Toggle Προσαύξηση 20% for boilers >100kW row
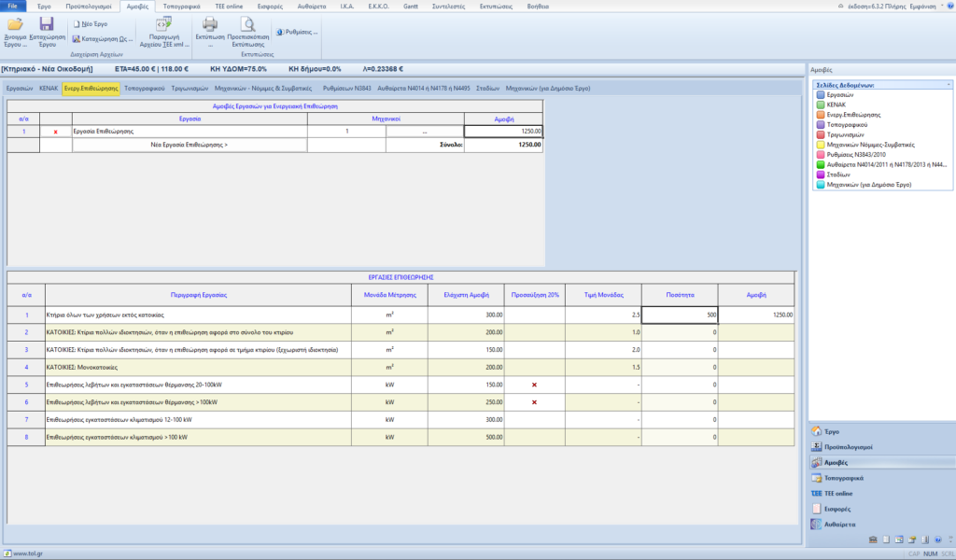The width and height of the screenshot is (956, 560). tap(535, 401)
